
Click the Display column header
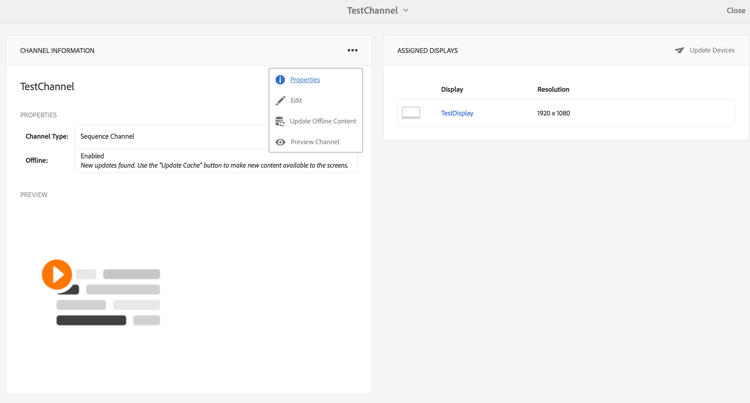[x=452, y=89]
